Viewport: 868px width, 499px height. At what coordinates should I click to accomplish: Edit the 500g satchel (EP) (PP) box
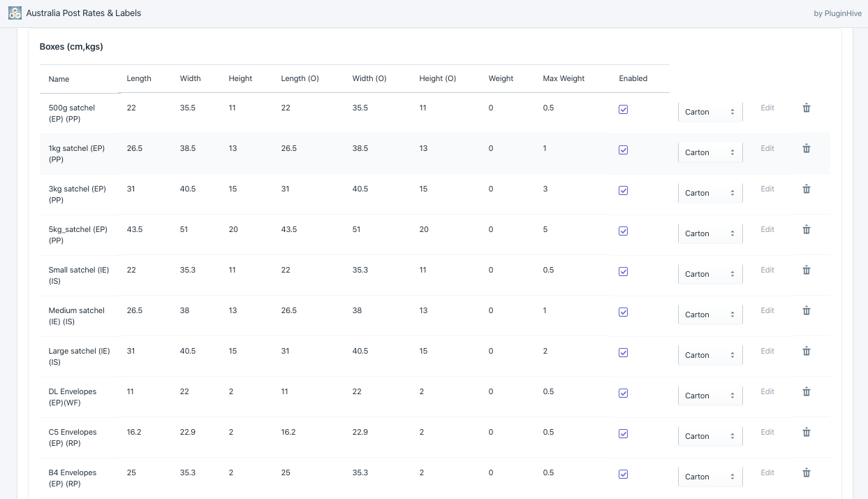(x=767, y=108)
